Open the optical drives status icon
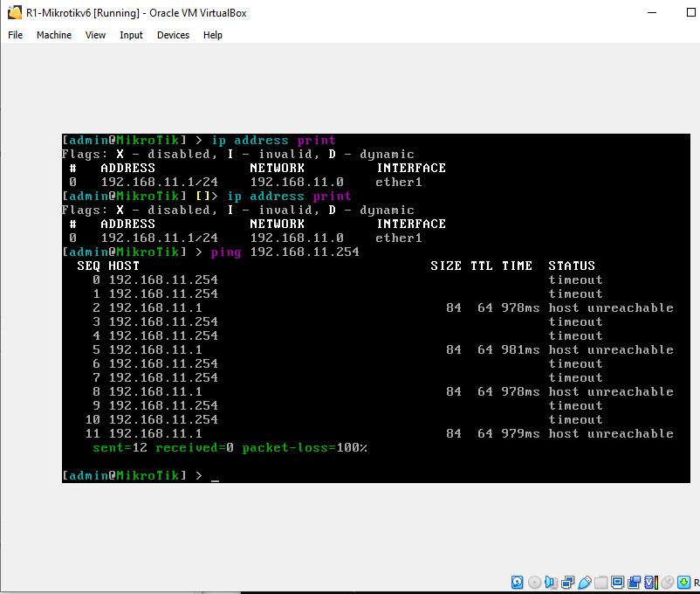 click(x=534, y=582)
